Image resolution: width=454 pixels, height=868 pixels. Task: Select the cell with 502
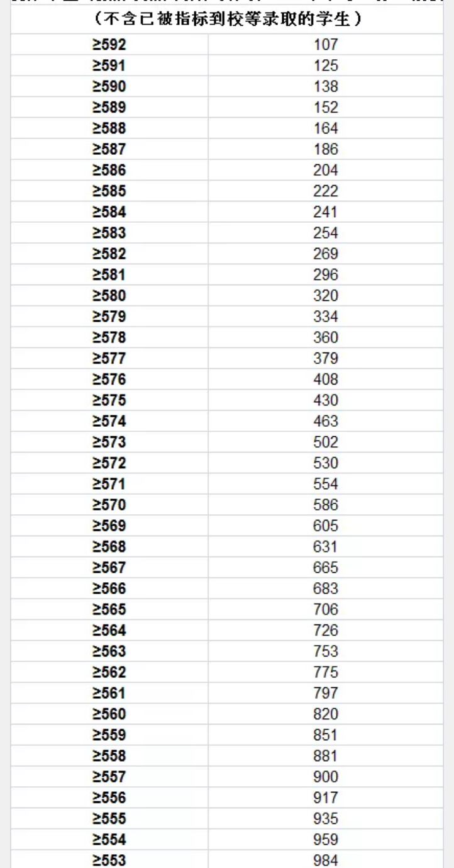pos(325,442)
